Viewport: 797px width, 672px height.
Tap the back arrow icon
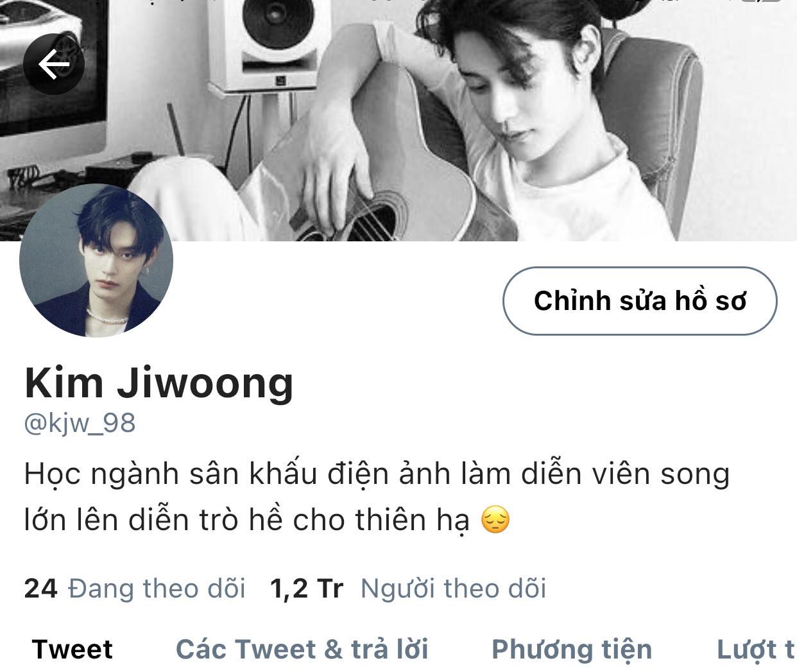pyautogui.click(x=54, y=64)
